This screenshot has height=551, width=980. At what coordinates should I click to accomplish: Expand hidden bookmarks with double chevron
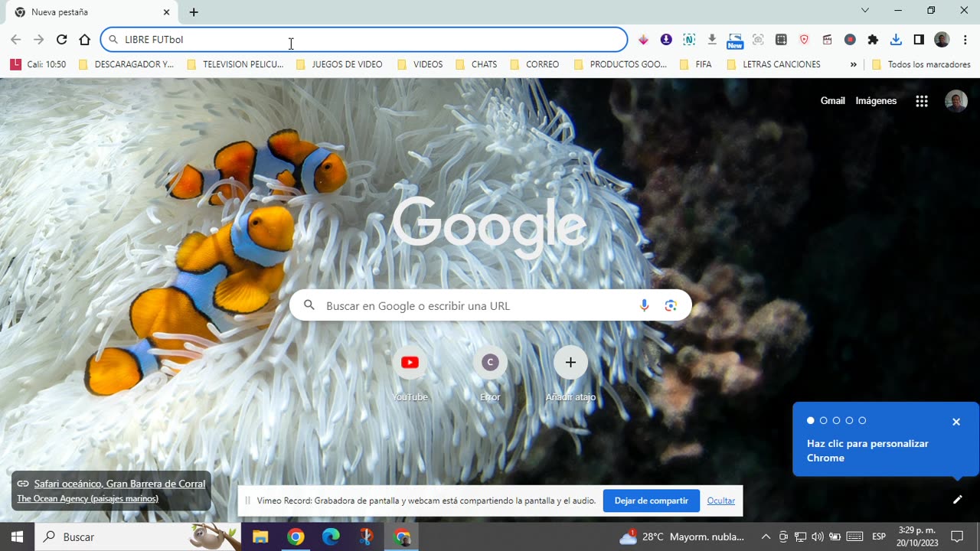pos(853,64)
